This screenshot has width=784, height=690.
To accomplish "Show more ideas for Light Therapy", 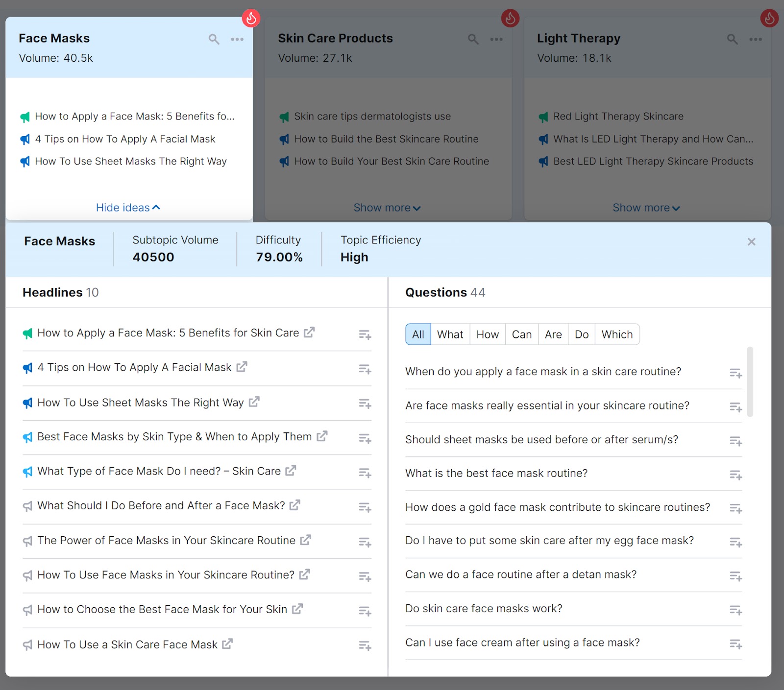I will [x=646, y=207].
